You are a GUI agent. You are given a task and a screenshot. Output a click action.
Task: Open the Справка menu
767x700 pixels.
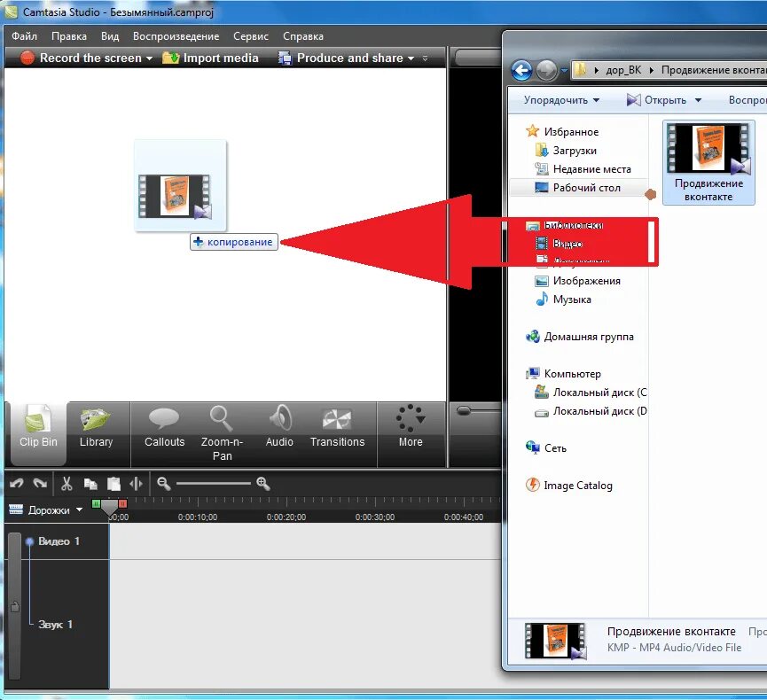(x=302, y=36)
